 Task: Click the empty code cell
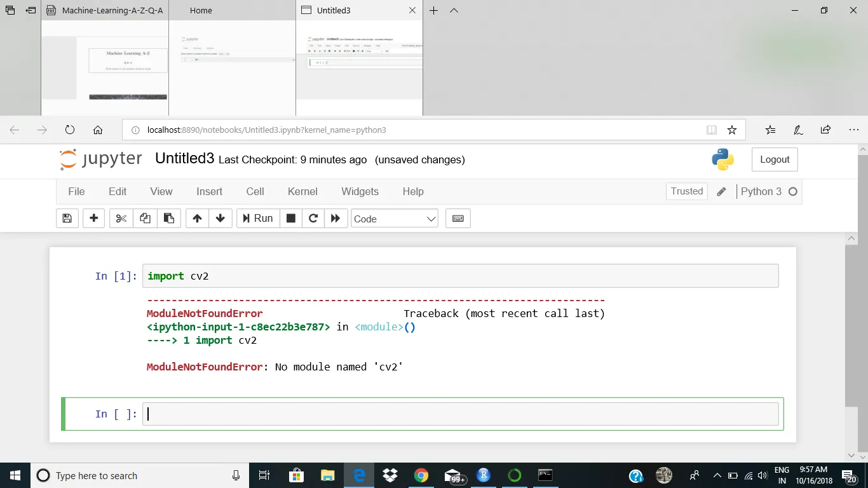461,414
